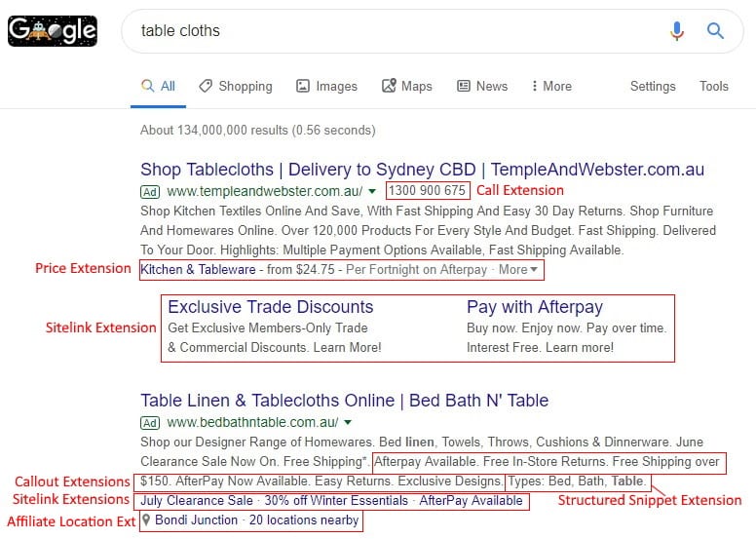Click the Ad badge on Bed Bath N' Table listing
756x539 pixels.
tap(150, 423)
